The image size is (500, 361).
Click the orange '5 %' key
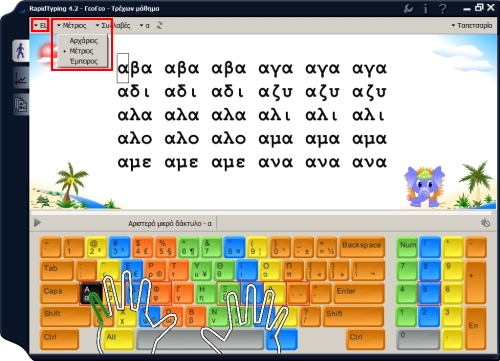click(165, 247)
